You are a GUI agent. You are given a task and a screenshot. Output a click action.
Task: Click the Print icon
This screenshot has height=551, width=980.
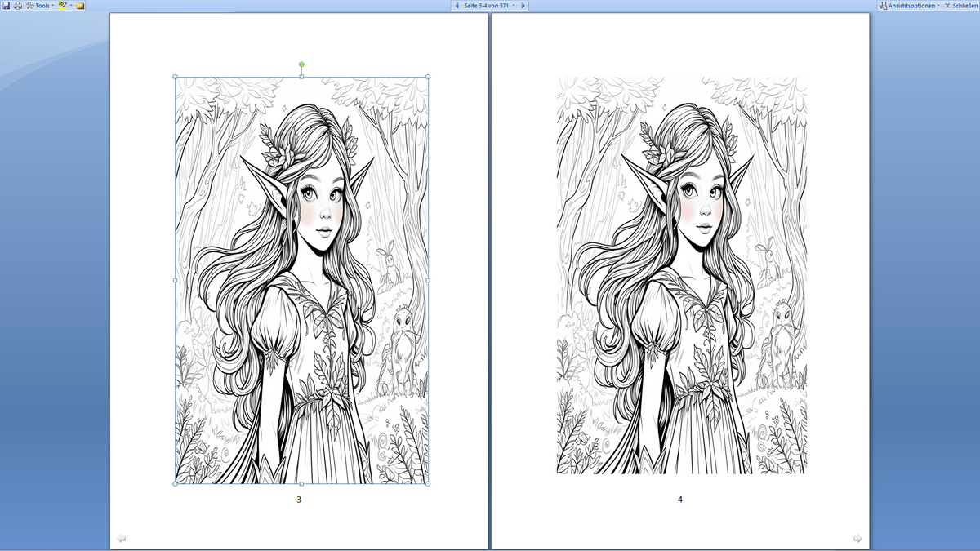[x=18, y=5]
